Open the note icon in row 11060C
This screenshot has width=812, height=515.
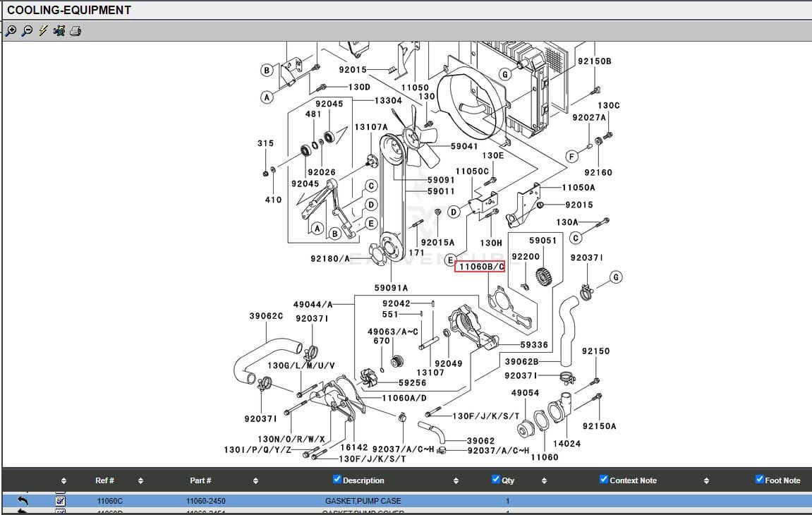(x=61, y=501)
